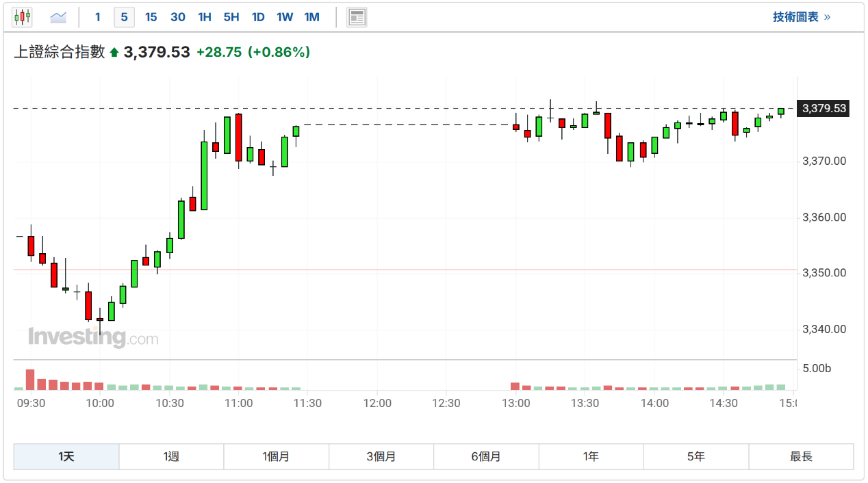
Task: Click the big 3,379.53 price in header
Action: (x=157, y=52)
